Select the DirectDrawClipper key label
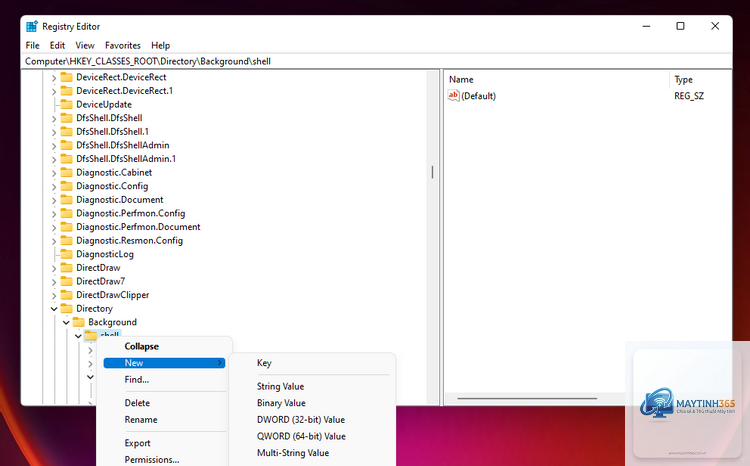 point(113,295)
